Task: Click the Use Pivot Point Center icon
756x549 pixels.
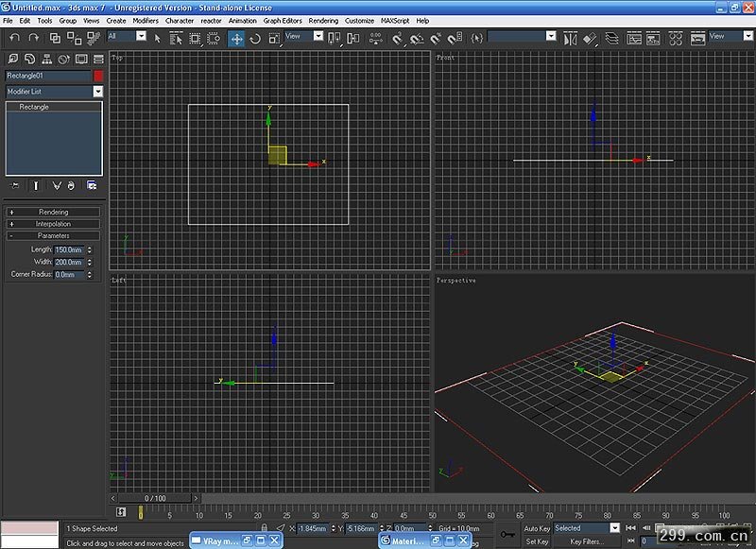Action: tap(334, 39)
